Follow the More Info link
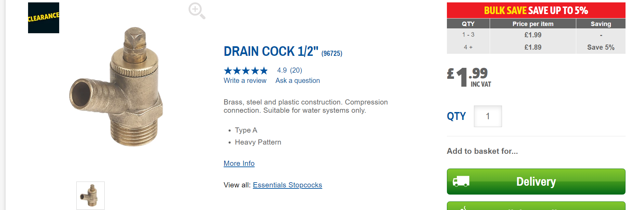Viewport: 644px width, 210px height. tap(239, 163)
